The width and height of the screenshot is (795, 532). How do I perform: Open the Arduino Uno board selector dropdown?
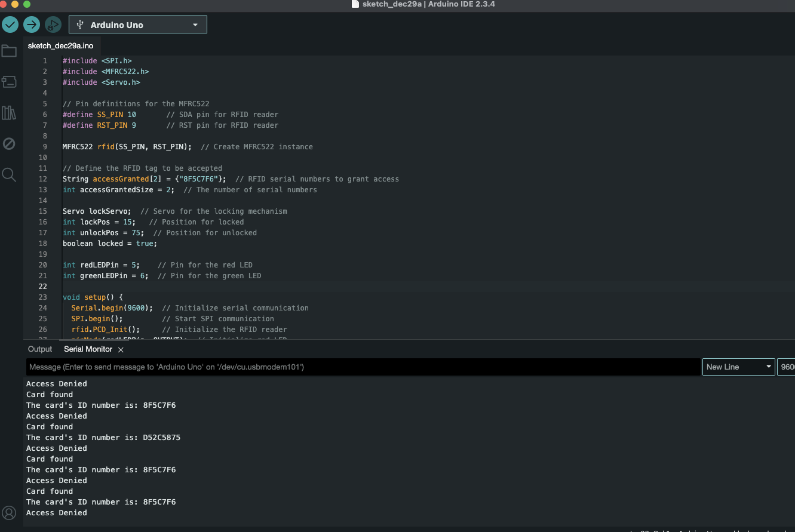click(x=138, y=25)
